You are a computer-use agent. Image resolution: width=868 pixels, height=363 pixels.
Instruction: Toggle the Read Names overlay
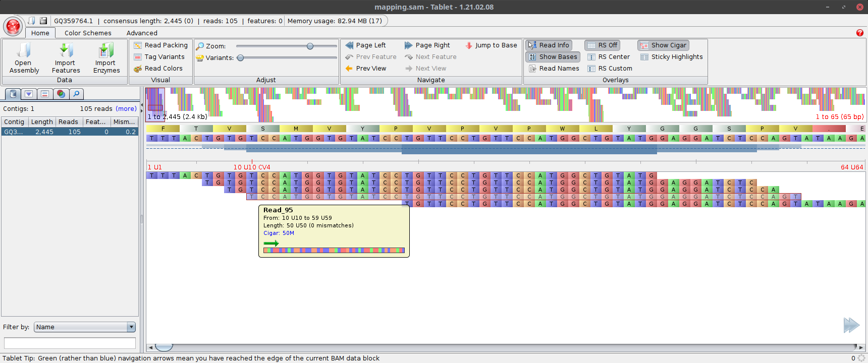tap(554, 68)
